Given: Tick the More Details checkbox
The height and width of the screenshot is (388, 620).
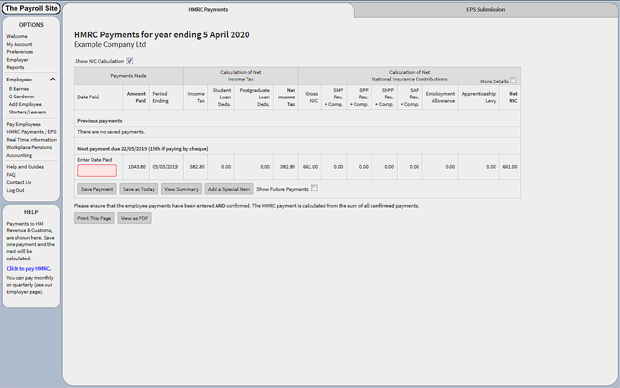Looking at the screenshot, I should [x=513, y=80].
